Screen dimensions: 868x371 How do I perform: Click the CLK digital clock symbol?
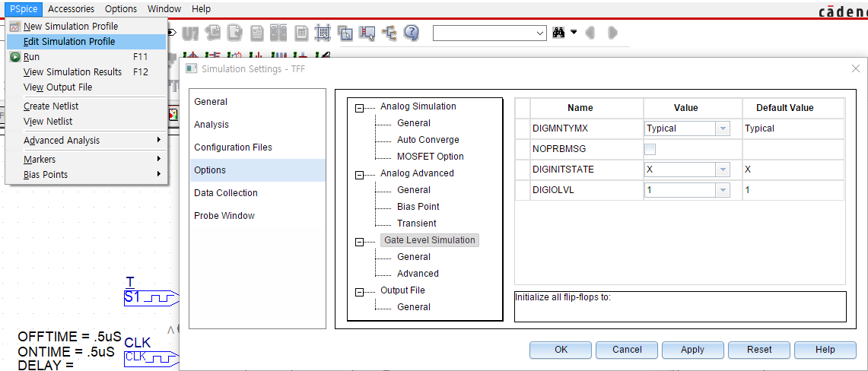click(x=151, y=358)
